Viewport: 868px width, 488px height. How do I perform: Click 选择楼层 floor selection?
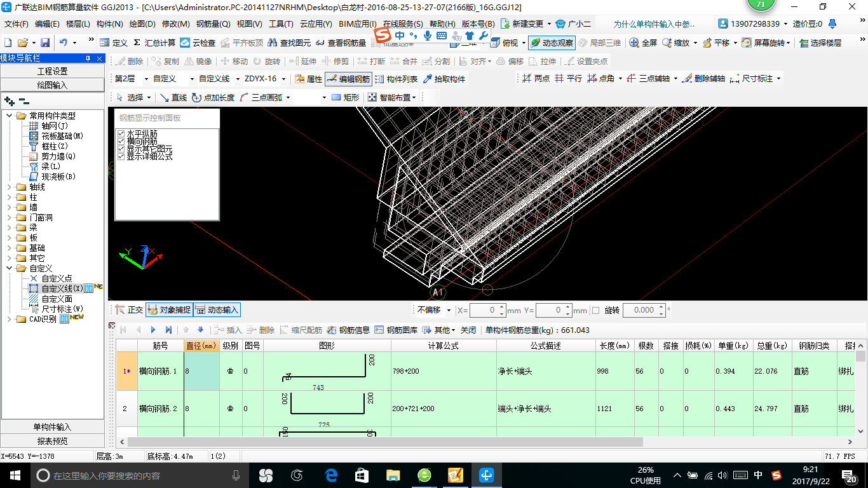[x=820, y=43]
